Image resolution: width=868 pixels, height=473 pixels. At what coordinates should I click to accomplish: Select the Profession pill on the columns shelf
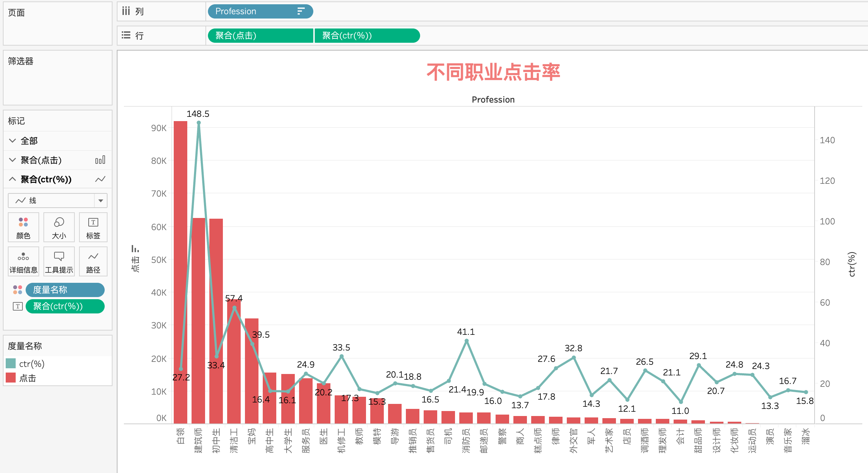tap(260, 11)
